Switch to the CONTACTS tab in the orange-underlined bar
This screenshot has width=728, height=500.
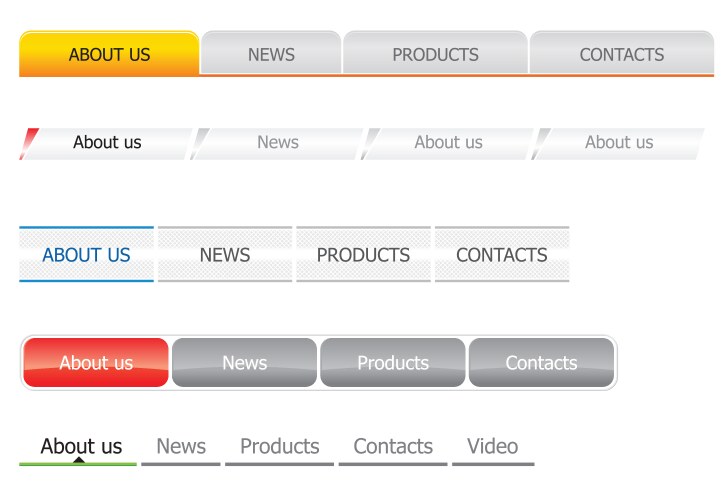pos(621,54)
